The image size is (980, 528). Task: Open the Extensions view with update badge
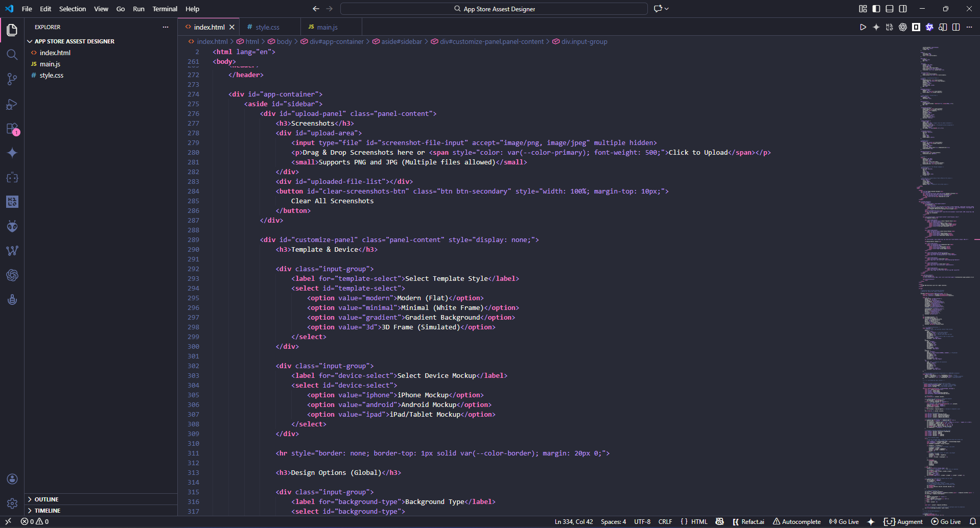(x=12, y=129)
